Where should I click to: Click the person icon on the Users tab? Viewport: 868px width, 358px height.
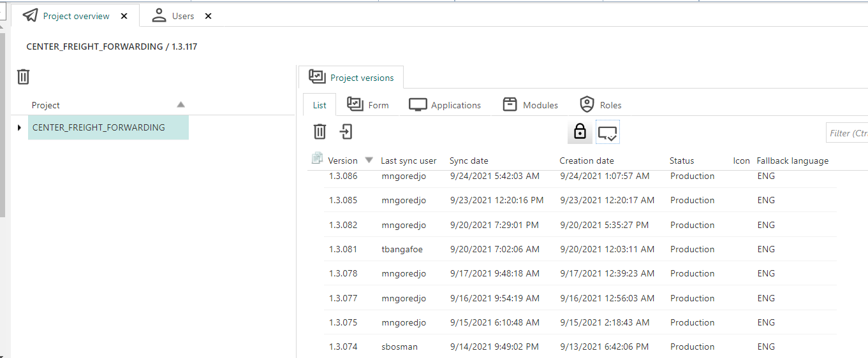(159, 15)
